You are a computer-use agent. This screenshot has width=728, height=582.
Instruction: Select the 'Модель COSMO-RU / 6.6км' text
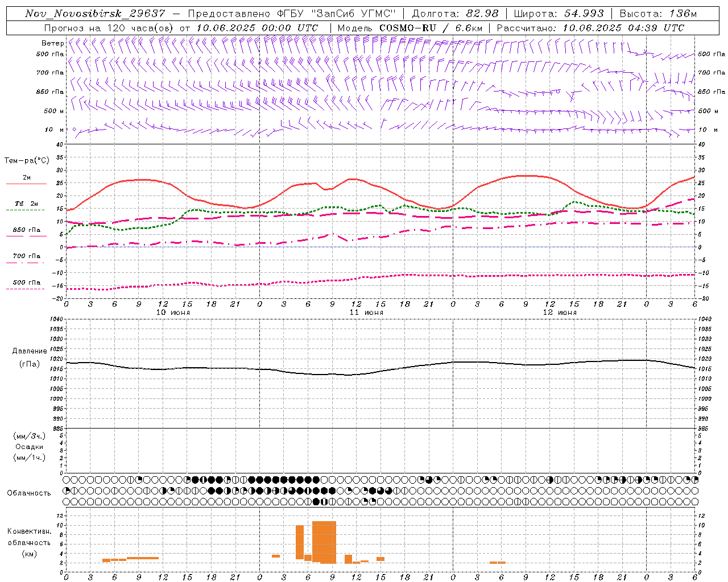pos(409,28)
